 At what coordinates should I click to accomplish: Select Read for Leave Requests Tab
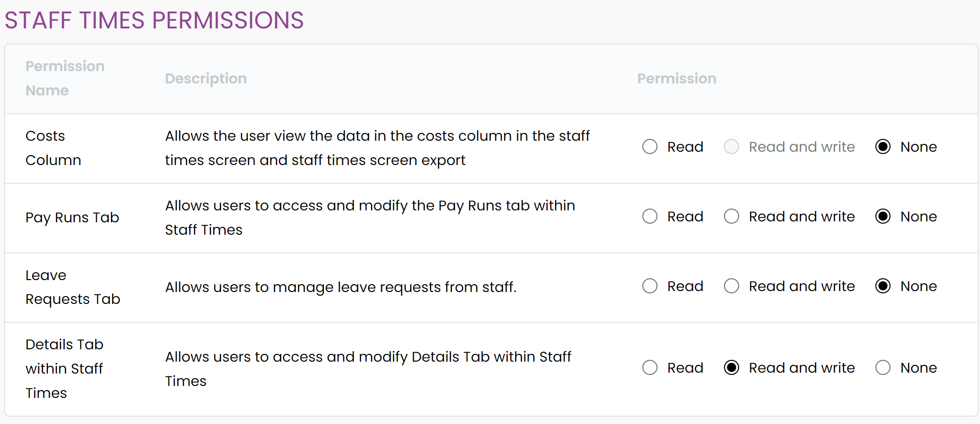(x=650, y=286)
